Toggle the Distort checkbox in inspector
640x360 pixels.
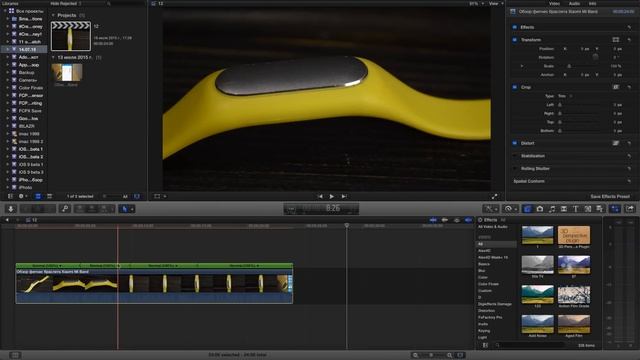[515, 143]
